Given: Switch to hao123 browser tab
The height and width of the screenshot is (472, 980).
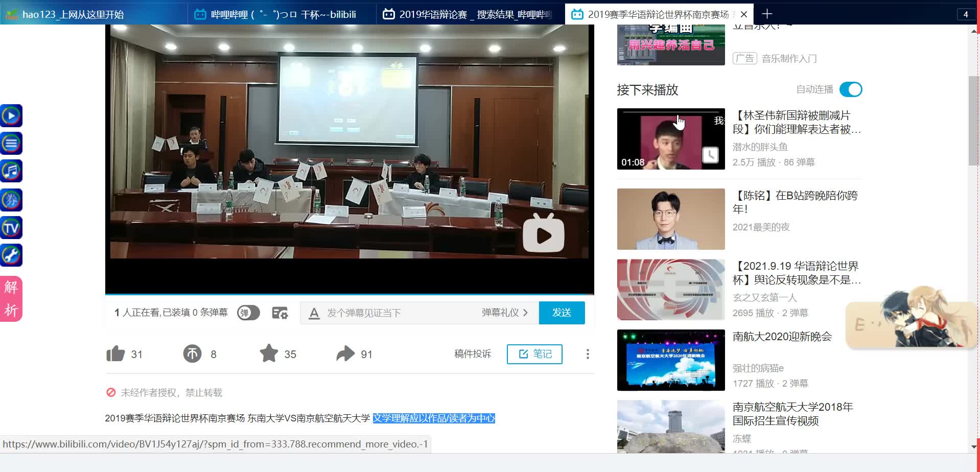Looking at the screenshot, I should [94, 14].
